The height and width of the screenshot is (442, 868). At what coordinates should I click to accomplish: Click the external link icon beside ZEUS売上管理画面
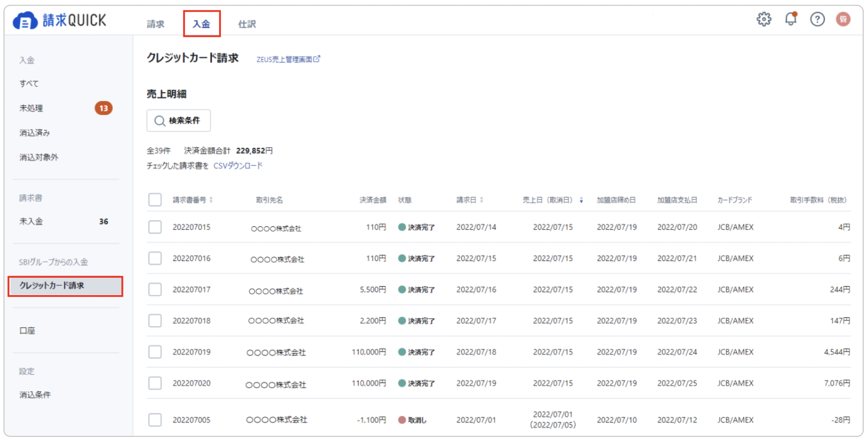tap(317, 59)
